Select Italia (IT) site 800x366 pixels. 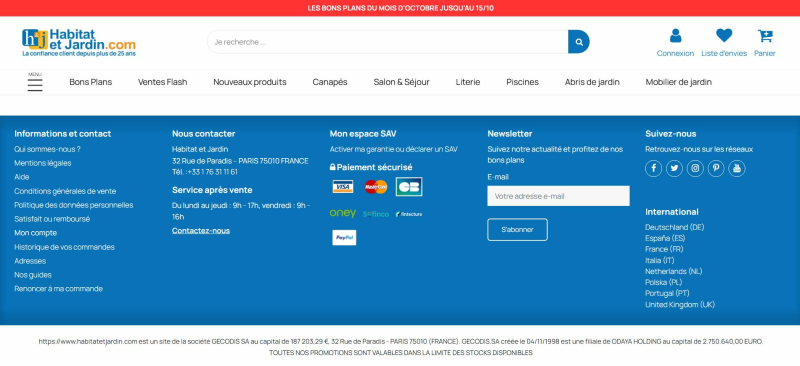(x=660, y=260)
